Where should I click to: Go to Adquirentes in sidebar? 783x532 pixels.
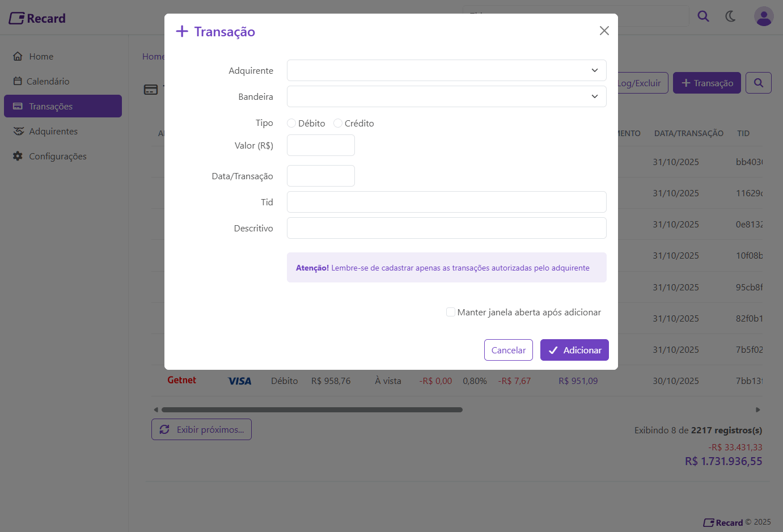53,131
